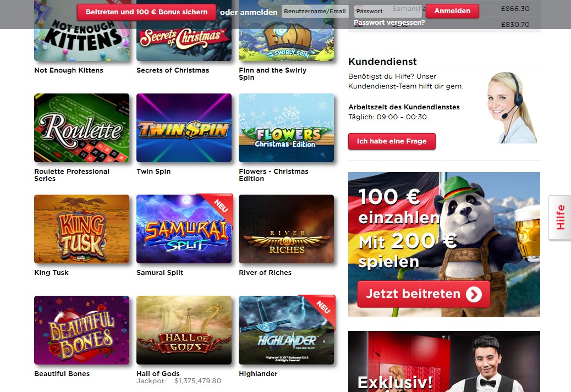Click the Hall of Gods game image
This screenshot has height=392, width=571.
[x=184, y=330]
